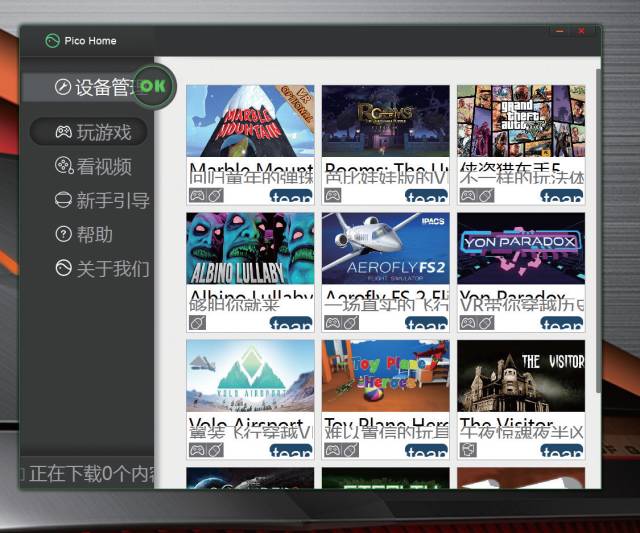Click Marble Mountain title text
The image size is (640, 533).
251,168
